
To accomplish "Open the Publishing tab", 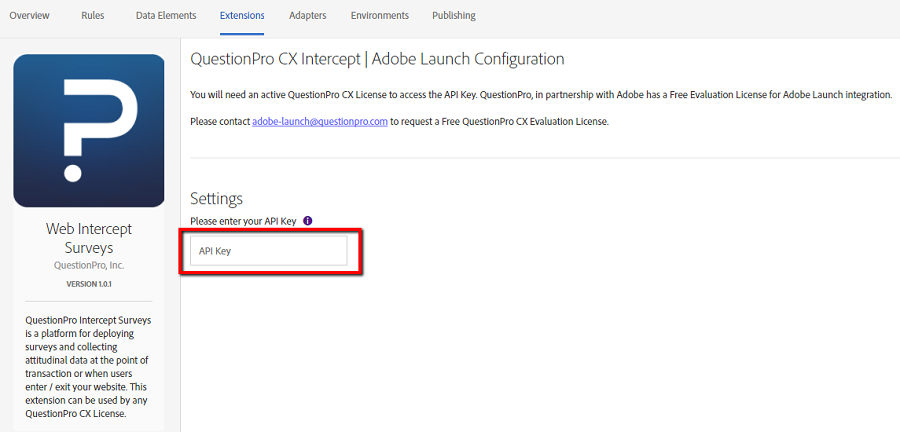I will 454,15.
